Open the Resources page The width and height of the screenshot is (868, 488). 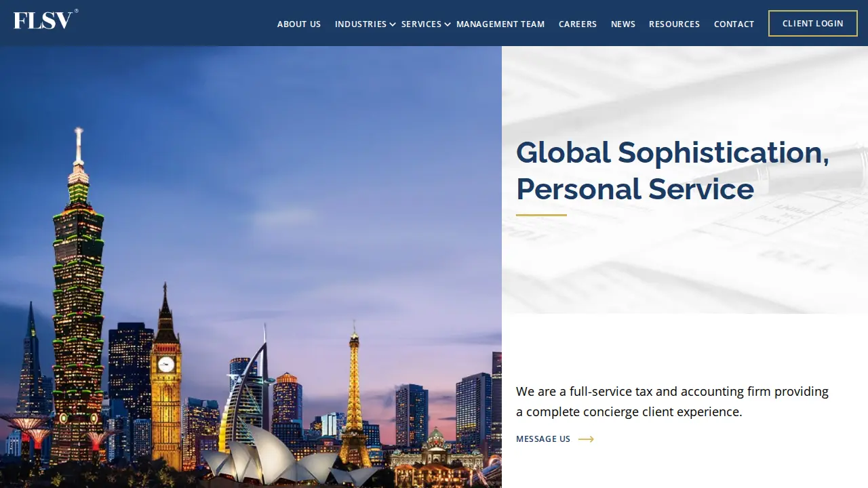[x=674, y=24]
